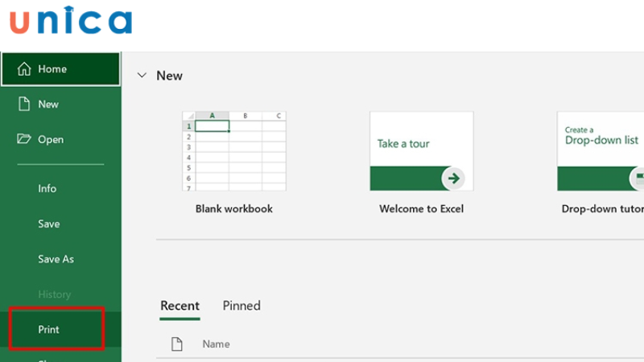Click the arrow icon on Take a tour
Viewport: 644px width, 362px height.
[454, 178]
